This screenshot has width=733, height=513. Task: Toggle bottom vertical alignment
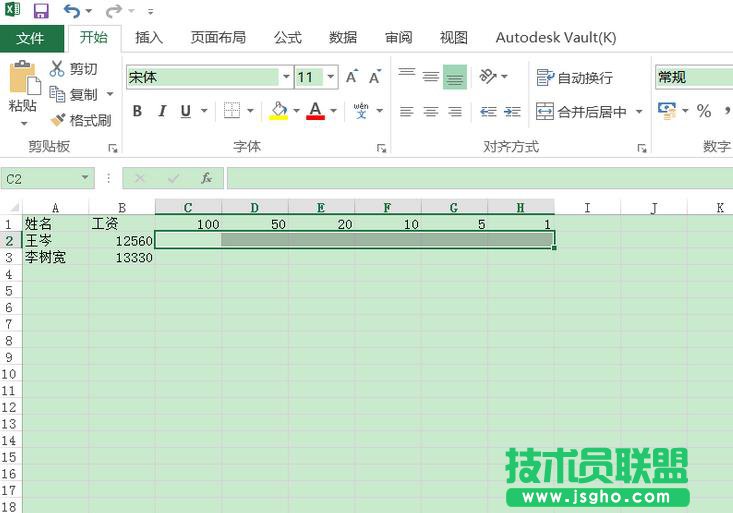click(455, 77)
